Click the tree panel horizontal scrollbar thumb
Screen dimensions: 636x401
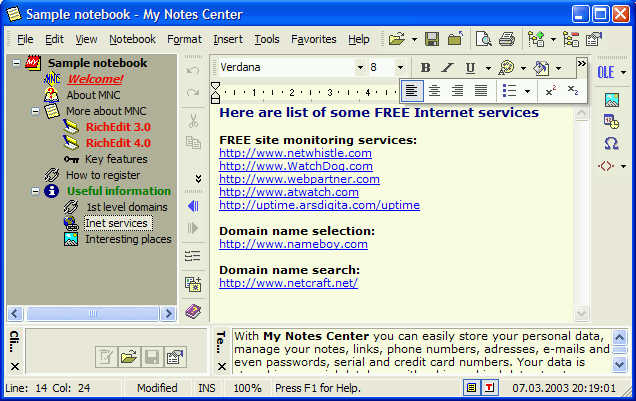point(92,313)
